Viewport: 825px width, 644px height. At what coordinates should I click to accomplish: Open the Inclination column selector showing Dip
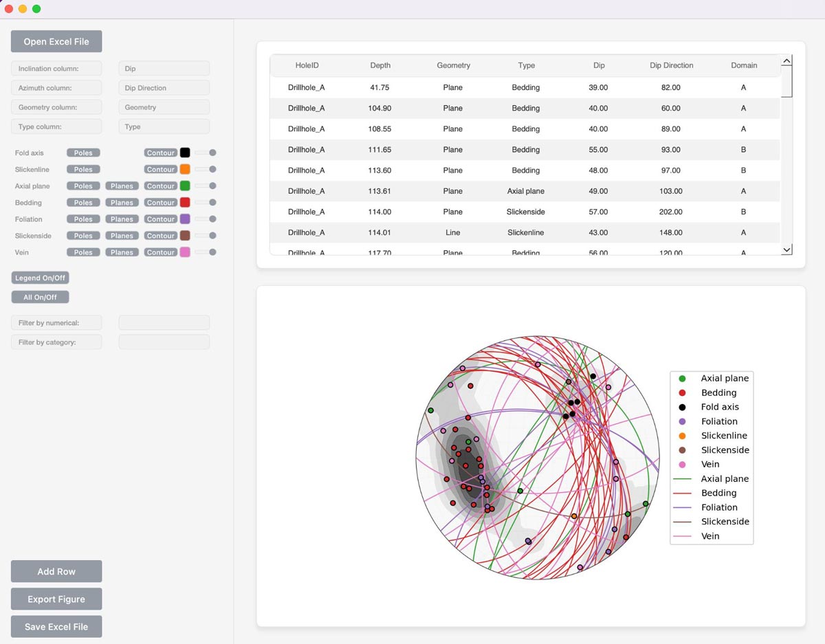click(x=164, y=69)
